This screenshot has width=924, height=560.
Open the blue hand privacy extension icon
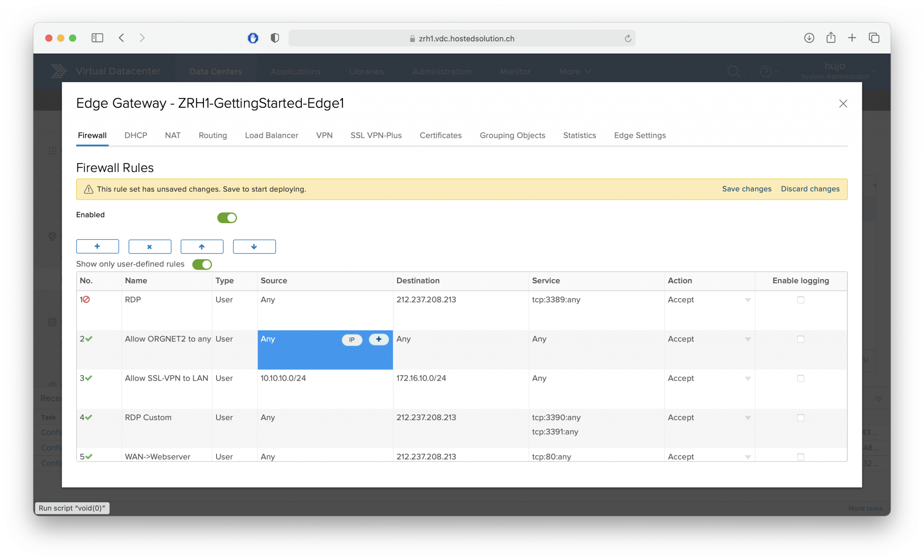pos(253,38)
